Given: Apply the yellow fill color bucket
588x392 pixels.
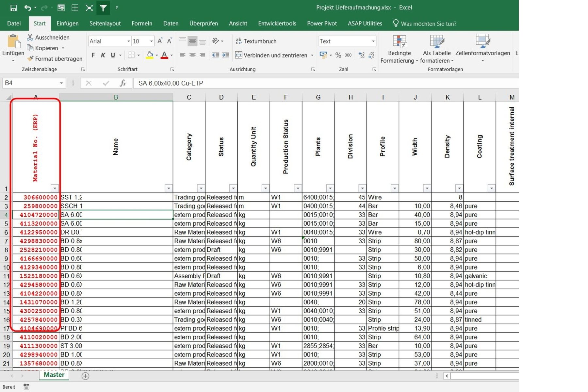Looking at the screenshot, I should [x=150, y=55].
